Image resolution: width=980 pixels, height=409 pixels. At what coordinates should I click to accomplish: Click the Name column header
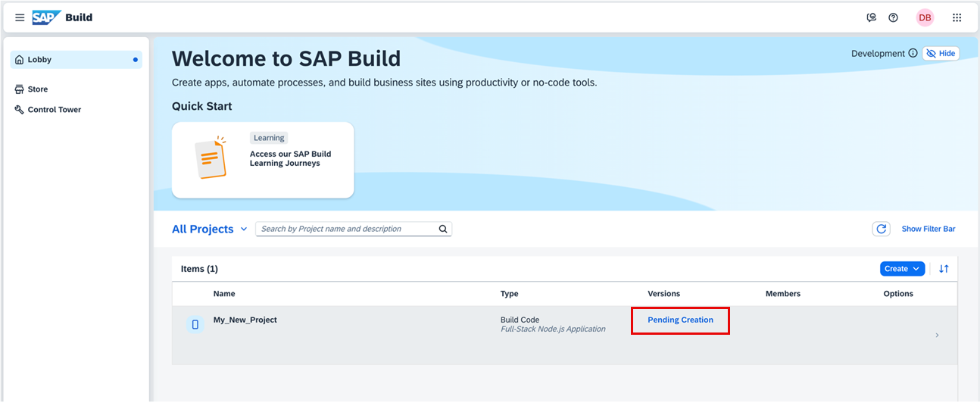[224, 294]
